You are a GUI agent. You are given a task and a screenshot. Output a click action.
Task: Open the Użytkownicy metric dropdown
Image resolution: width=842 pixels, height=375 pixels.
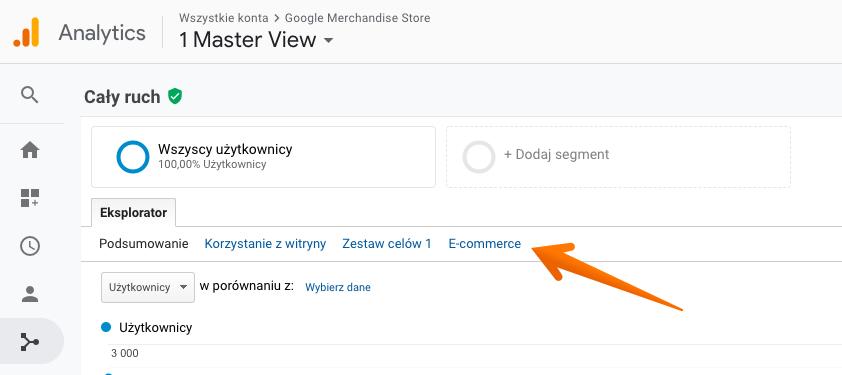148,287
